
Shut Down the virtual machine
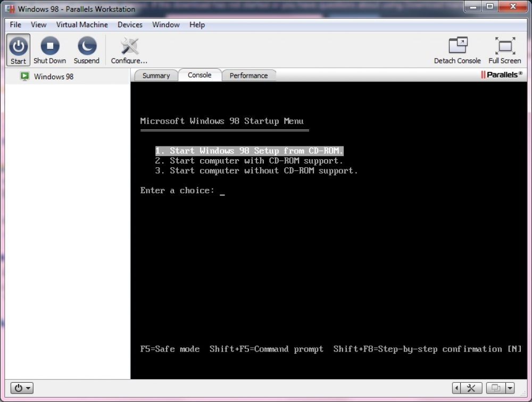50,50
